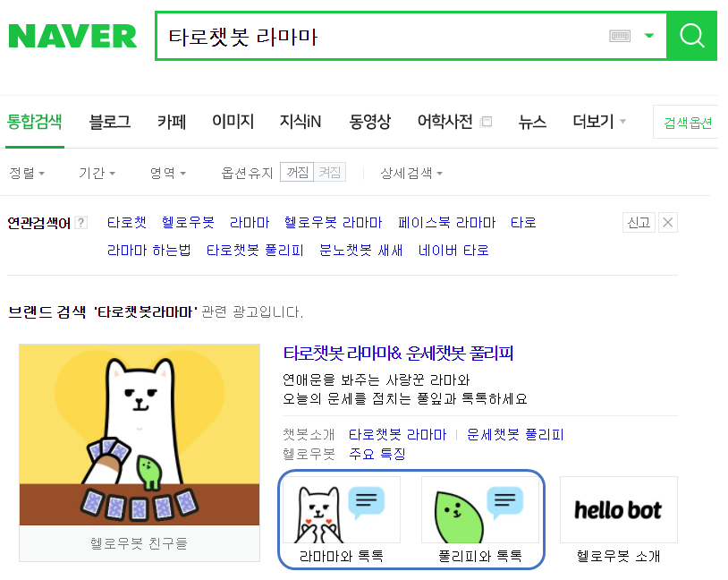The height and width of the screenshot is (580, 728).
Task: Switch to the 지식iN tab
Action: 300,122
